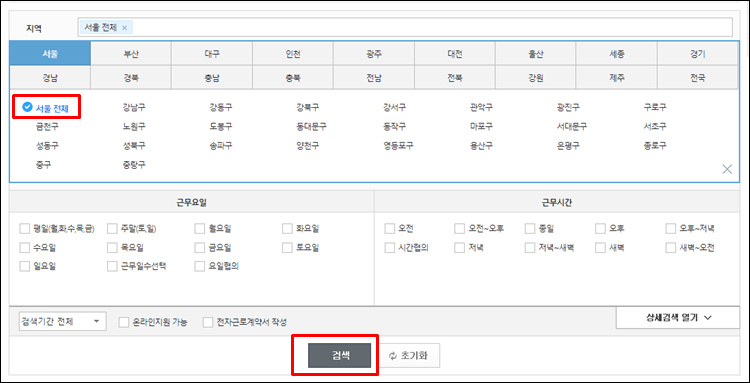Tick the 저녁 checkbox
The width and height of the screenshot is (750, 383).
(x=460, y=248)
